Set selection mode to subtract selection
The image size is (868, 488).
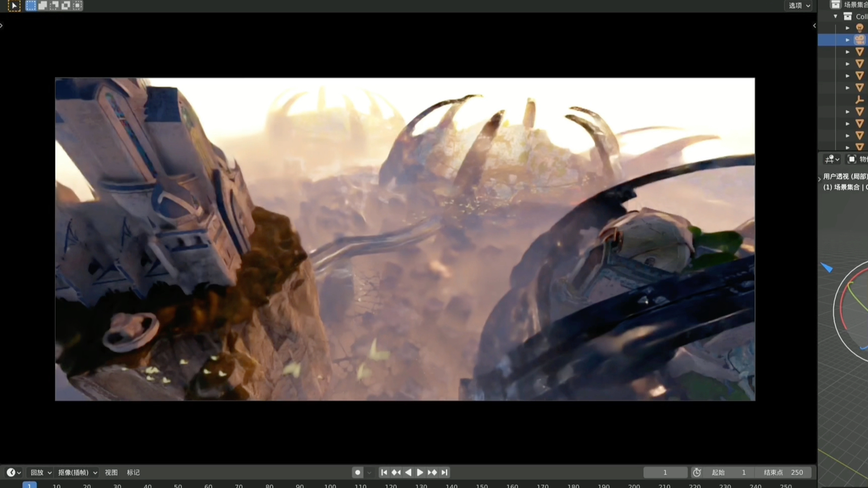54,6
